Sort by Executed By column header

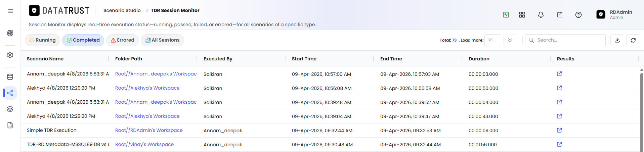218,59
